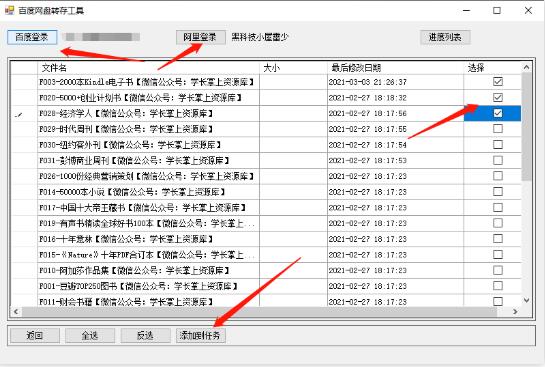Viewport: 545px width, 367px height.
Task: Click the 大小 column header
Action: 293,67
